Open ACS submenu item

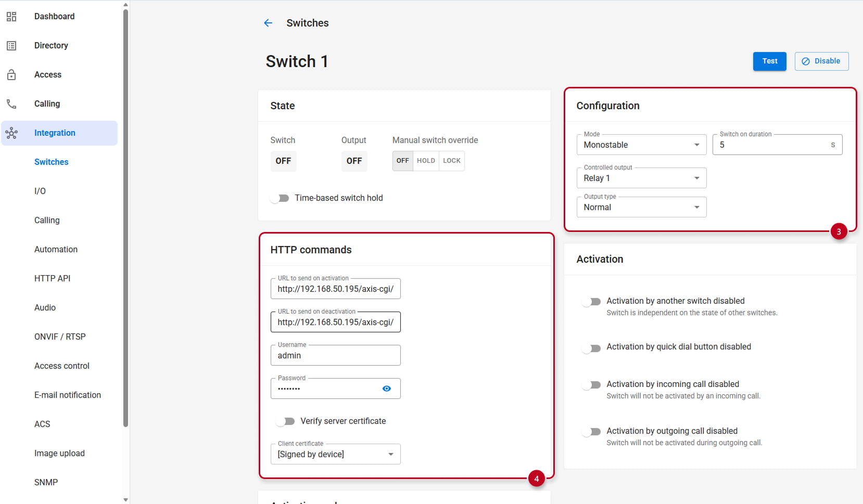(x=42, y=424)
